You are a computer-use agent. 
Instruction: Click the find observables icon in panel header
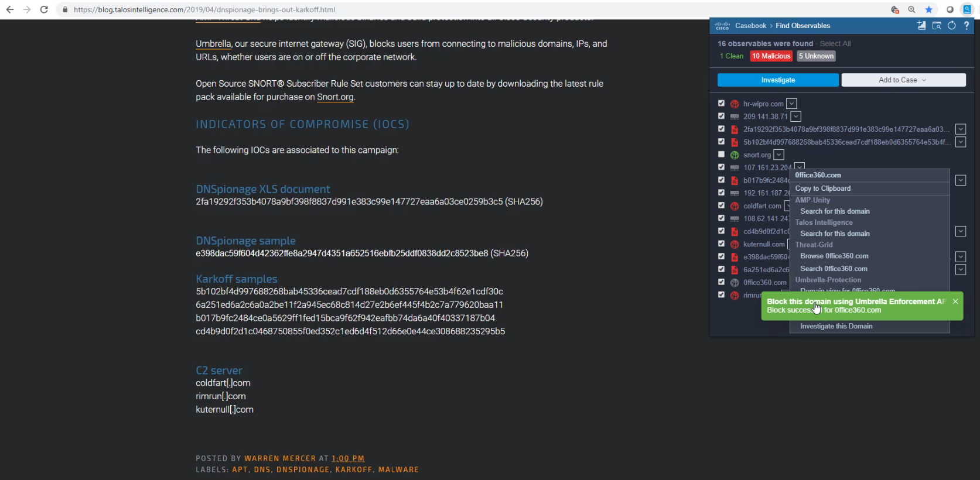pos(937,26)
